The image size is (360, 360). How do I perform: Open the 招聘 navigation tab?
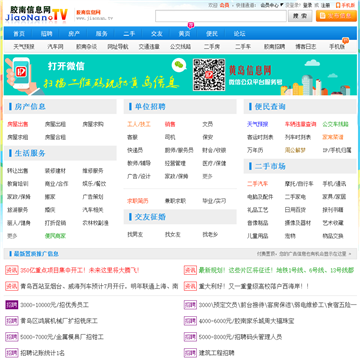[x=46, y=34]
